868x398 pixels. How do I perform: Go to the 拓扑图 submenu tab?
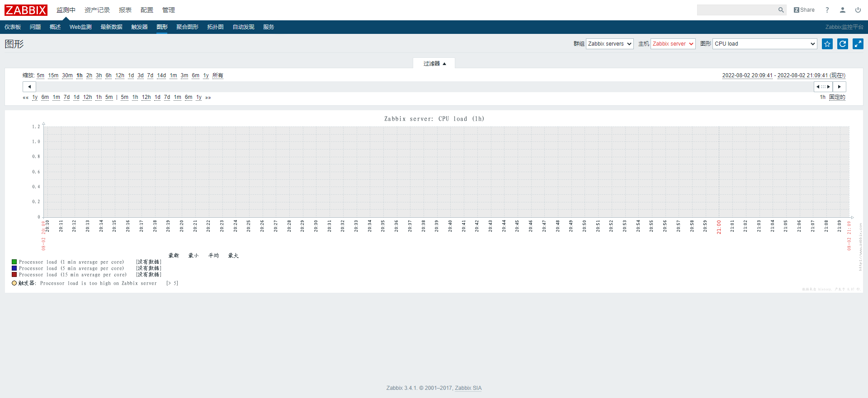[x=215, y=27]
